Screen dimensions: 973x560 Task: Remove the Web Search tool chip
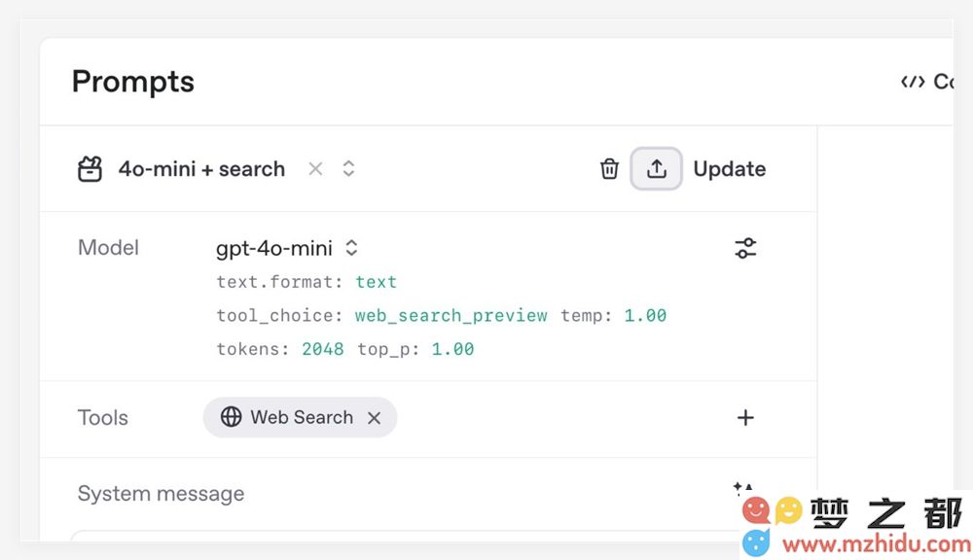(x=374, y=418)
